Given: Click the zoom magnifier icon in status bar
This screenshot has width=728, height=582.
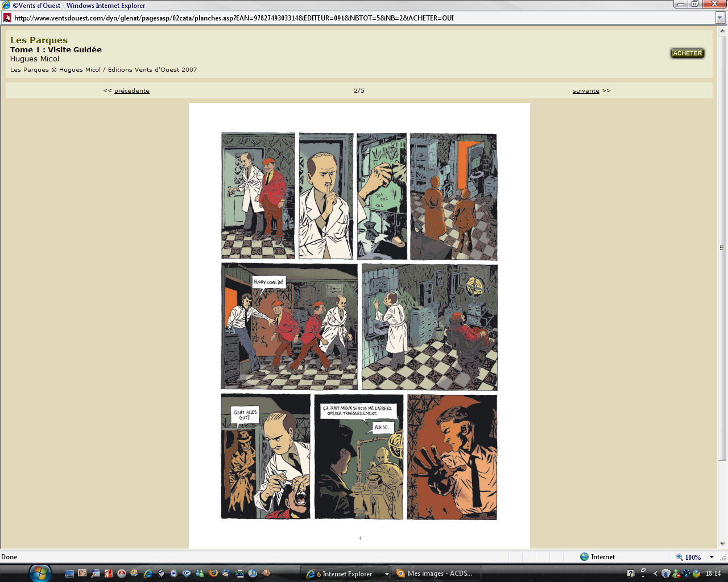Looking at the screenshot, I should click(679, 557).
